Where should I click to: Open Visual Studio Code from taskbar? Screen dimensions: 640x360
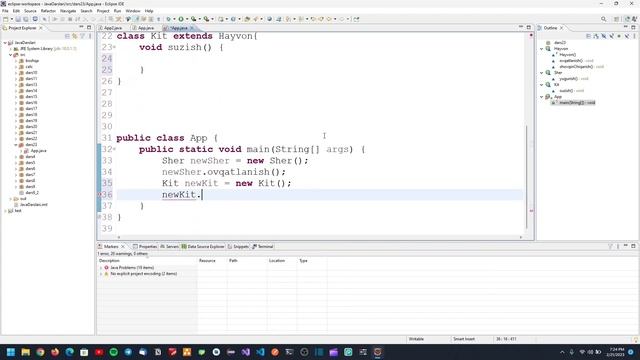(260, 352)
